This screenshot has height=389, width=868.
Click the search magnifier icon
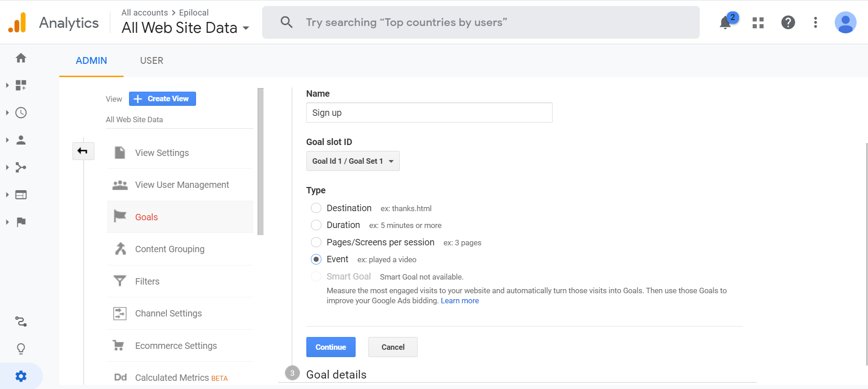[x=286, y=22]
